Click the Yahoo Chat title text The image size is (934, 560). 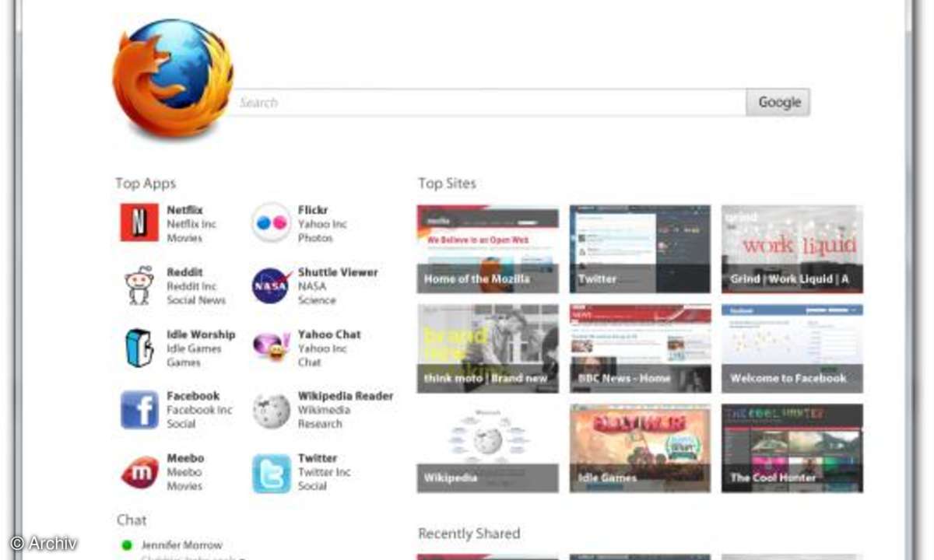pyautogui.click(x=329, y=334)
